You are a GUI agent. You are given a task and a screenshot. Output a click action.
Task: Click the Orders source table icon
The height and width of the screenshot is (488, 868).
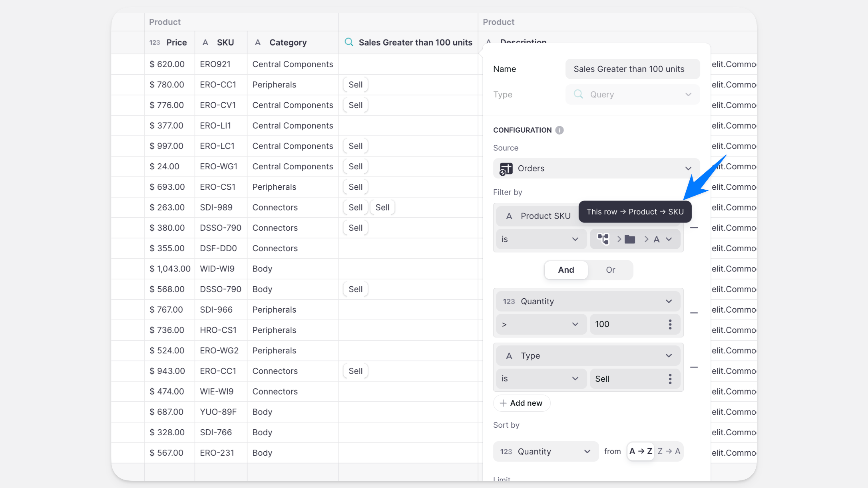pos(506,169)
